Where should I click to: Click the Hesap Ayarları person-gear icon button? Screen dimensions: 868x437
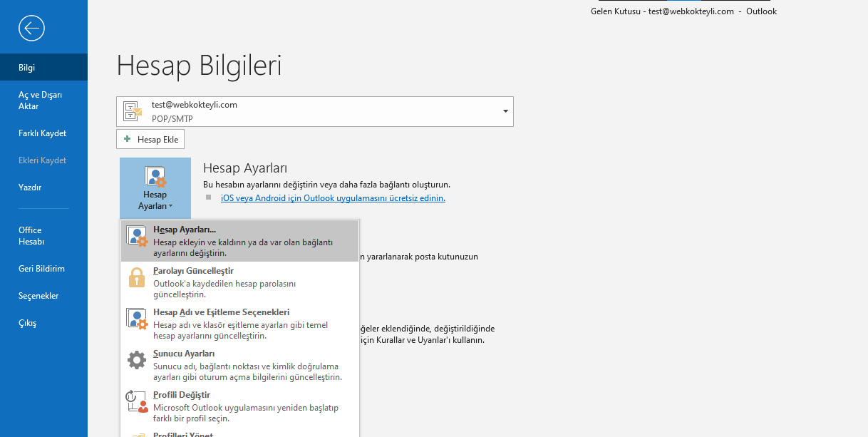click(x=155, y=177)
